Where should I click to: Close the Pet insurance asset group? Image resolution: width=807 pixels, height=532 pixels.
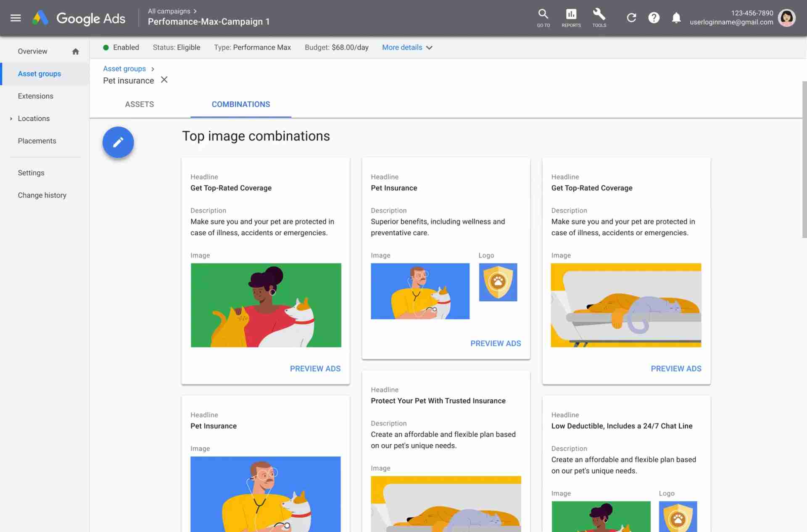click(164, 80)
